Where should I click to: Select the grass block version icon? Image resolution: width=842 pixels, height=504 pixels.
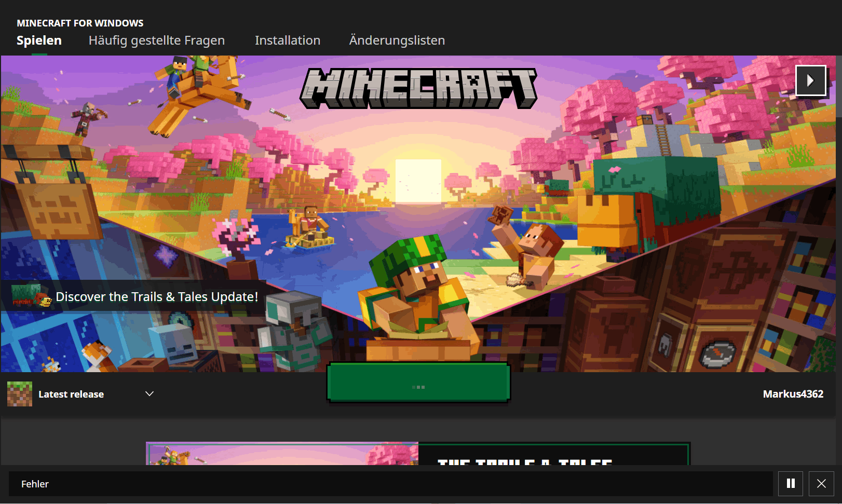pos(19,393)
